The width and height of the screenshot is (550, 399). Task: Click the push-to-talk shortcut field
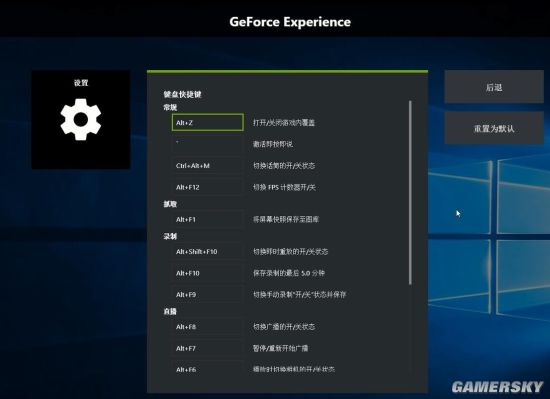tap(207, 144)
